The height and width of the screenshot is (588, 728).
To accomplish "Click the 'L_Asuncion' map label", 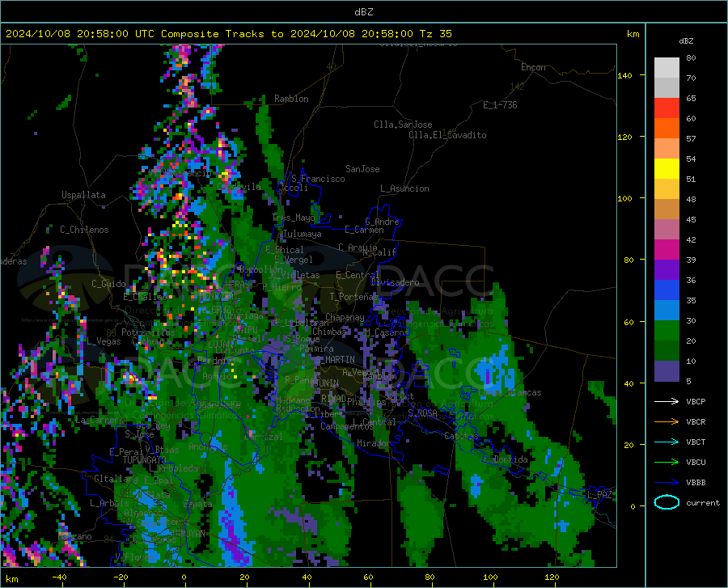I will 404,188.
